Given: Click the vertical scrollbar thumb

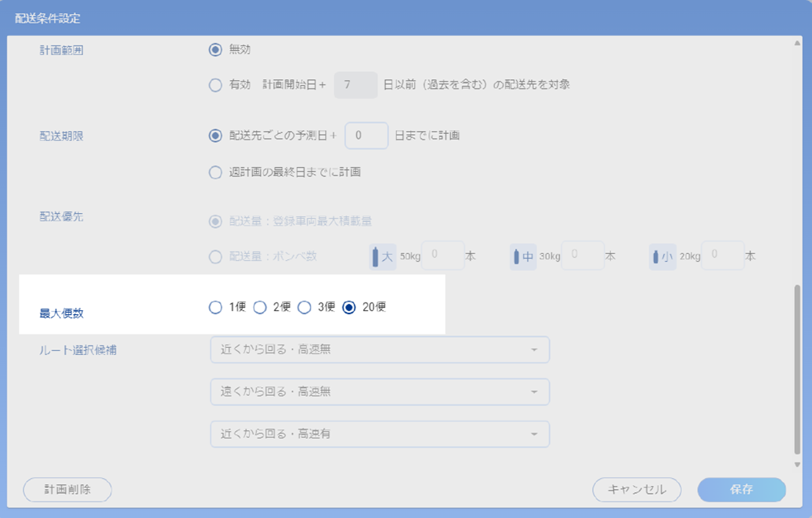Looking at the screenshot, I should (797, 369).
